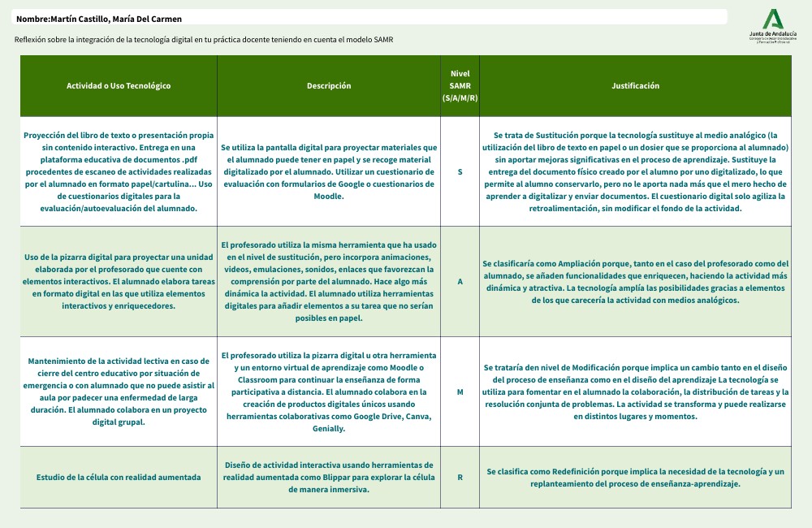Click the reflection subtitle about the SAMR model
Image resolution: width=812 pixels, height=528 pixels.
pyautogui.click(x=204, y=39)
